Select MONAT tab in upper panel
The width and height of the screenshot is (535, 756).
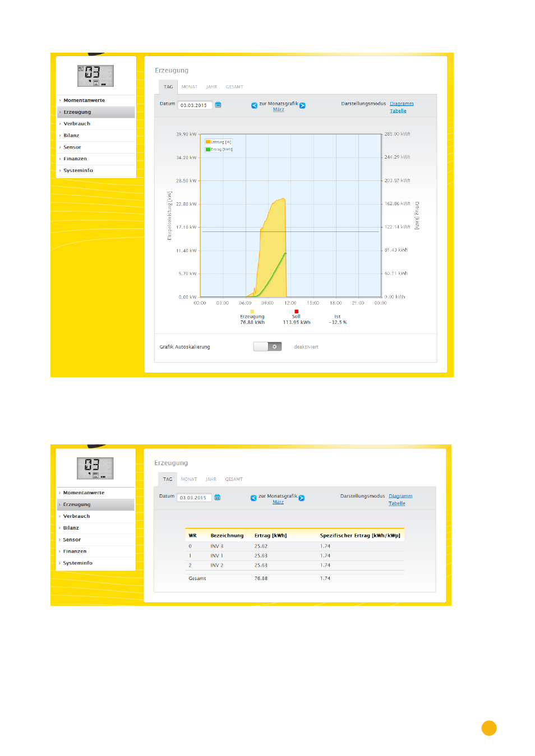190,87
